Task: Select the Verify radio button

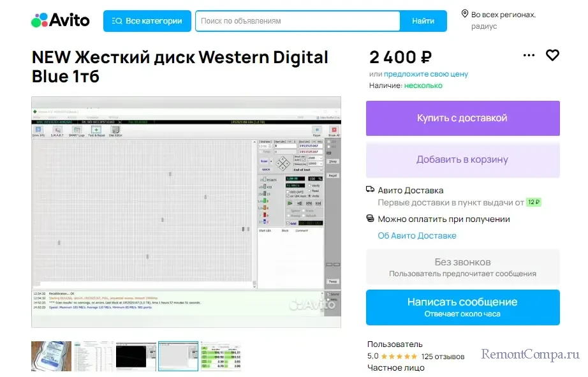Action: (309, 186)
